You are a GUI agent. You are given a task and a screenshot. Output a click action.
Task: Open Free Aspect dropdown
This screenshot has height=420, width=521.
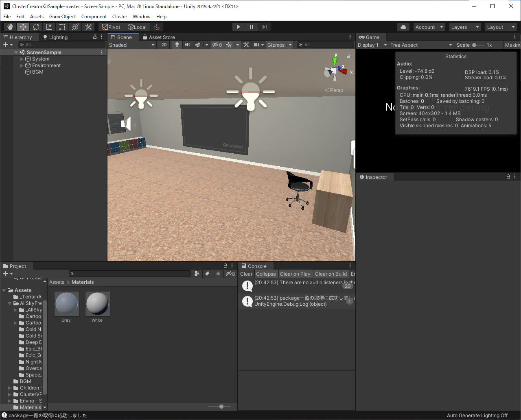[421, 45]
